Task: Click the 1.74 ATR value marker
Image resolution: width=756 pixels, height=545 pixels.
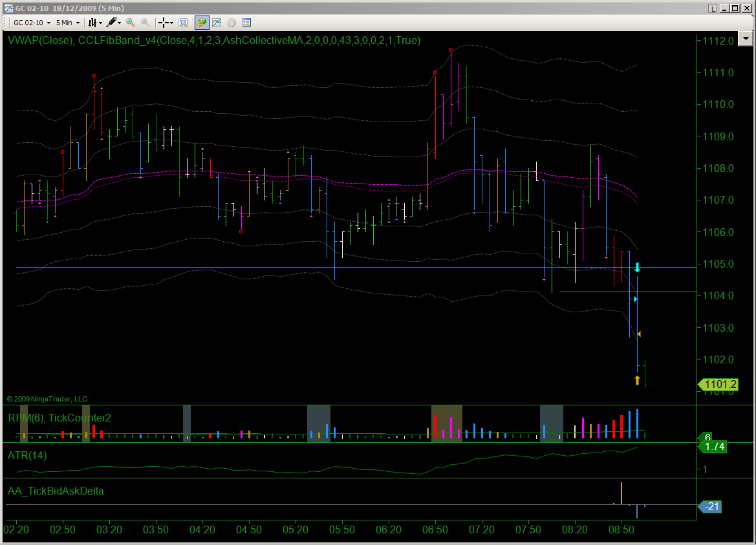Action: 712,447
